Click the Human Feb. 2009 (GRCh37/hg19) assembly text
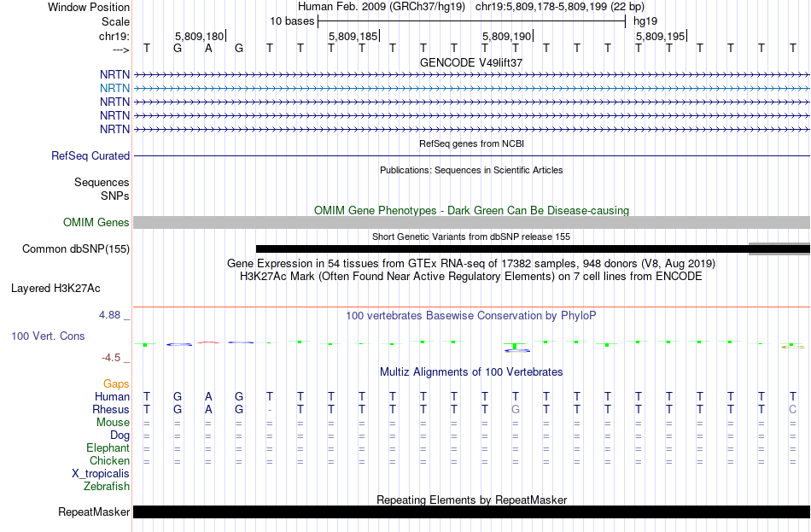The width and height of the screenshot is (811, 532). pos(382,7)
